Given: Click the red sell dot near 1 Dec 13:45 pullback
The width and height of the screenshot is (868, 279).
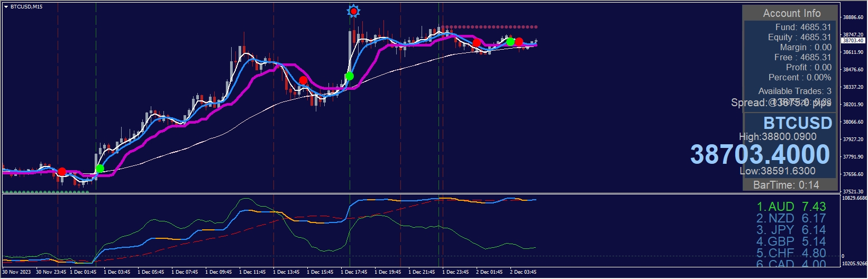Looking at the screenshot, I should [303, 80].
